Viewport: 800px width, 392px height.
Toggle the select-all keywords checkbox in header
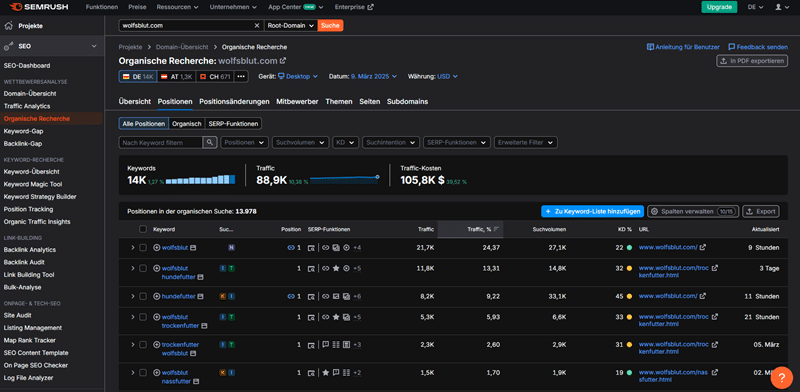(143, 230)
